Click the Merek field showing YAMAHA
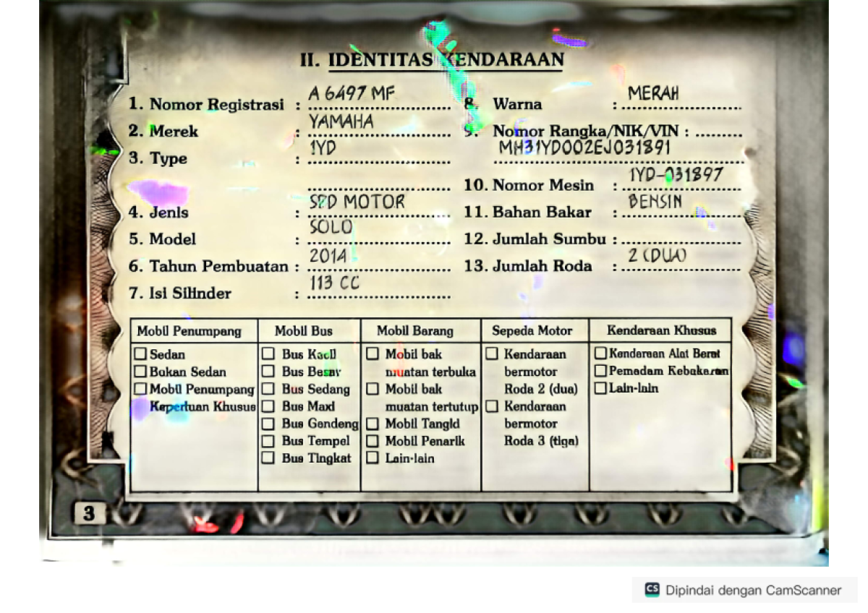The width and height of the screenshot is (868, 613). (341, 122)
